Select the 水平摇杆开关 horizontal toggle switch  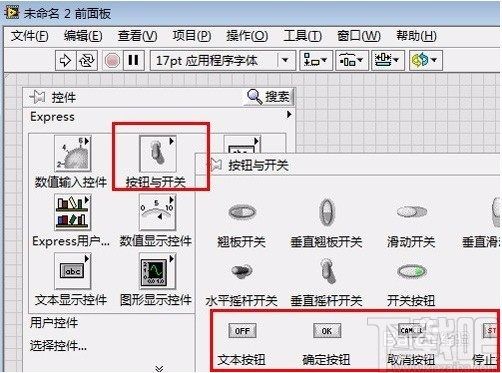pos(242,271)
